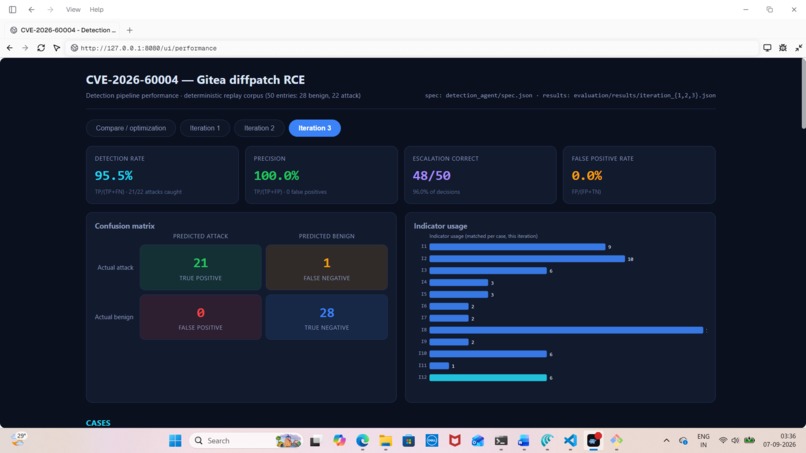Navigate forward in the browser toolbar
The height and width of the screenshot is (453, 806).
(x=25, y=48)
